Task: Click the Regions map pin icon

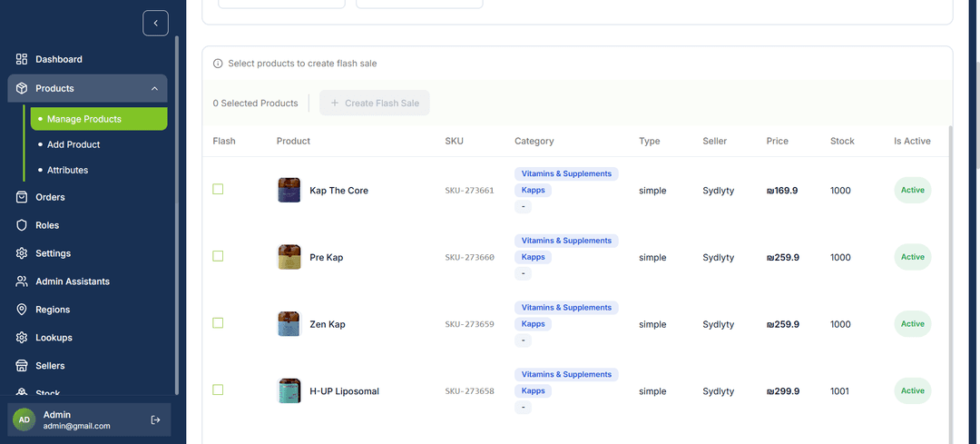Action: click(x=22, y=310)
